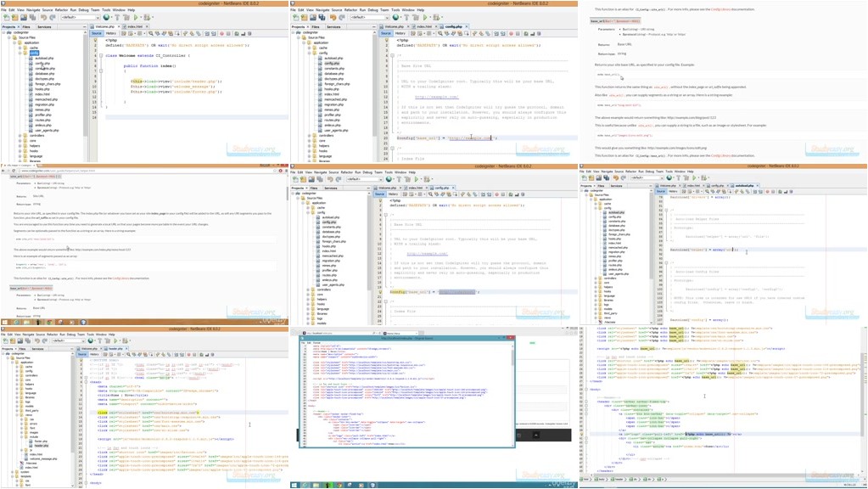868x489 pixels.
Task: Click New File icon in top-left IDE window
Action: tap(6, 17)
